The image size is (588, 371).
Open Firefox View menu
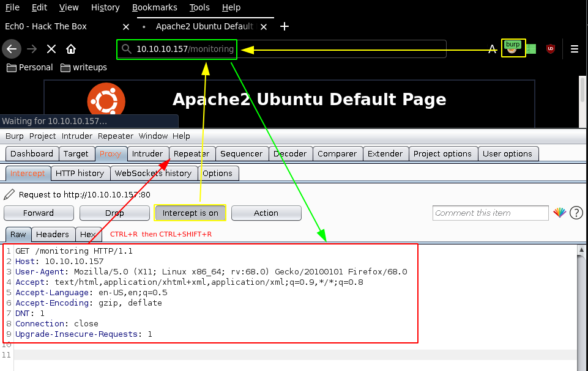tap(69, 7)
